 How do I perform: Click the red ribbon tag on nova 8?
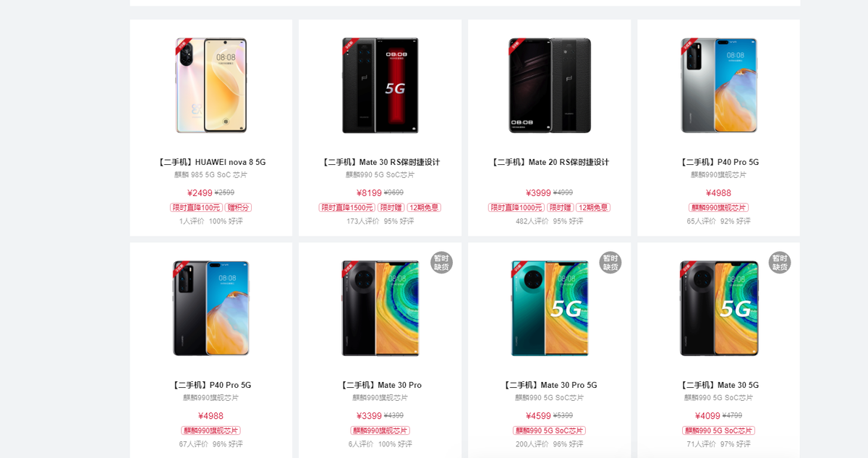[182, 46]
